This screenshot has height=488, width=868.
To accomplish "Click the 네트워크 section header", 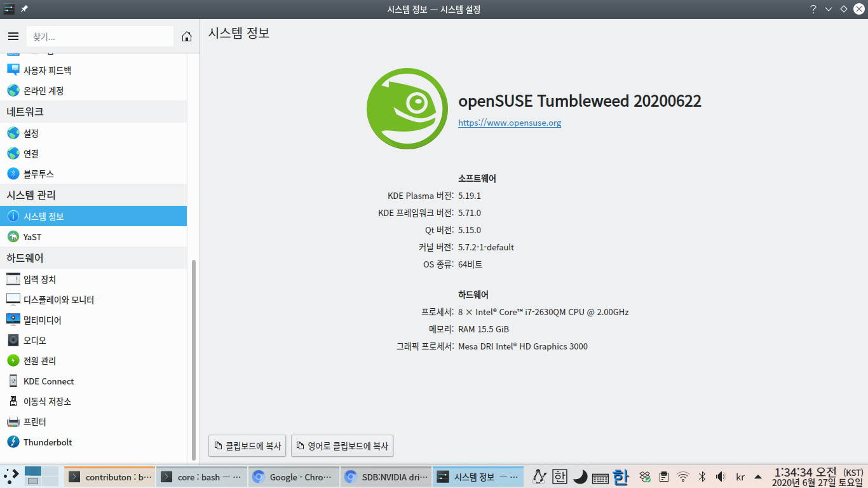I will (x=93, y=112).
